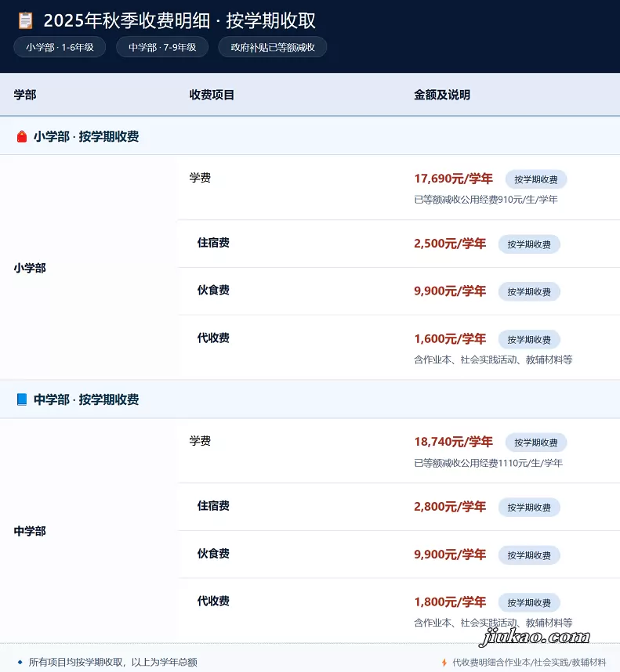This screenshot has width=620, height=672.
Task: Click 住宿费 in the 中学部 section
Action: pos(213,506)
